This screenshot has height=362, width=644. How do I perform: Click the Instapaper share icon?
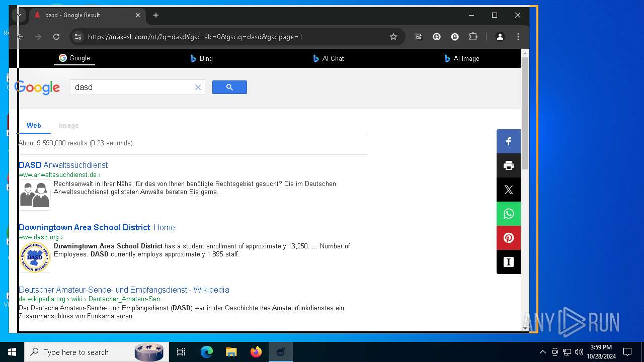coord(509,262)
